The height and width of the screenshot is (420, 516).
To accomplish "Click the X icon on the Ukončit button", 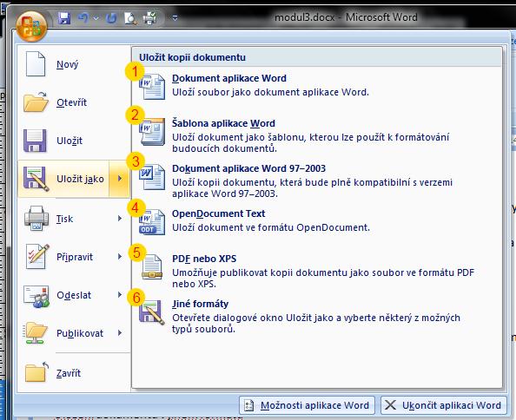I will click(390, 405).
